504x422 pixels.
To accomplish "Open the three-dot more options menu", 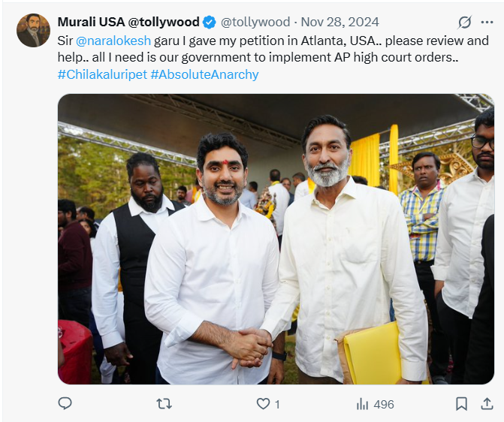I will point(487,23).
